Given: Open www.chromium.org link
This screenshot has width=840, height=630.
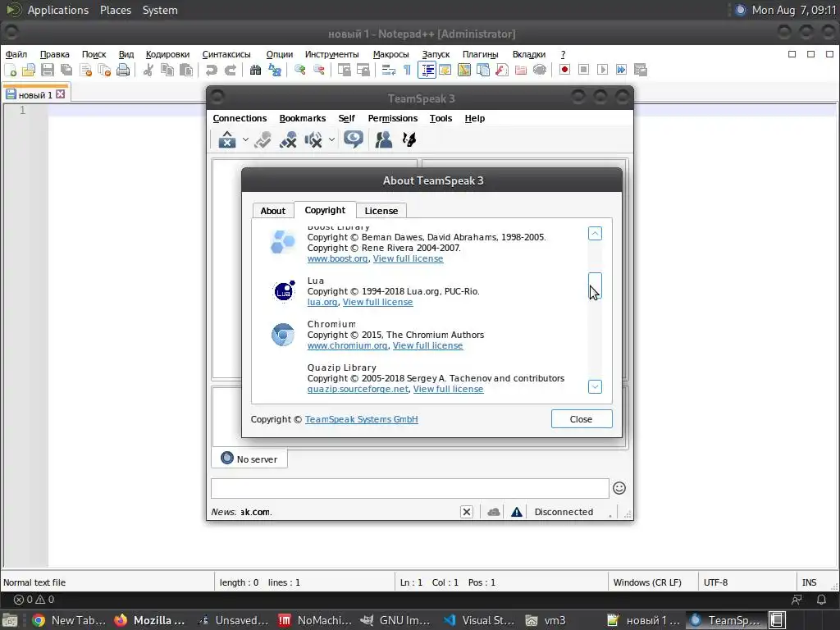Looking at the screenshot, I should (348, 345).
